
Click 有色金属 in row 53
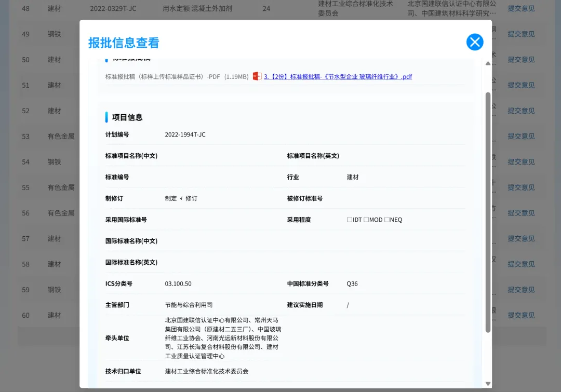[61, 136]
